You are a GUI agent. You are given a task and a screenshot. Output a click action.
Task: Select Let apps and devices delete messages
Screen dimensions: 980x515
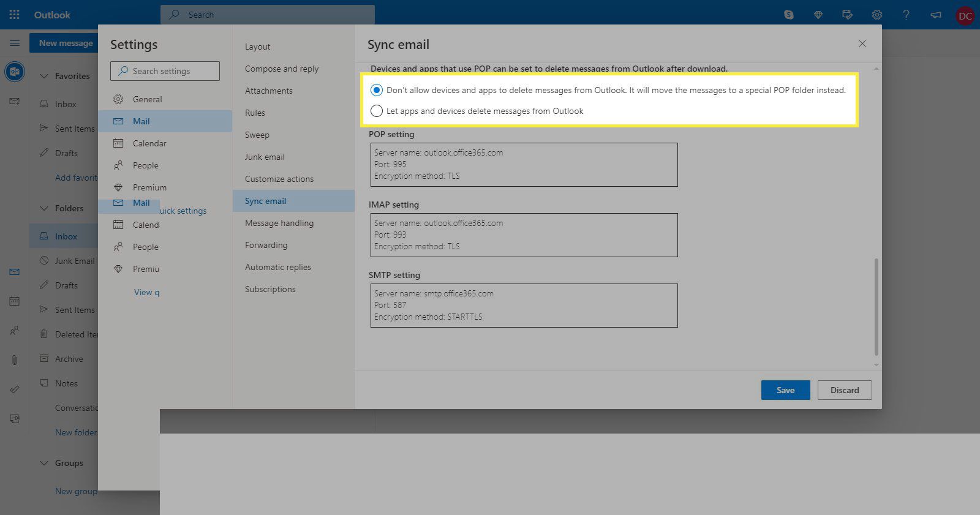pyautogui.click(x=377, y=111)
